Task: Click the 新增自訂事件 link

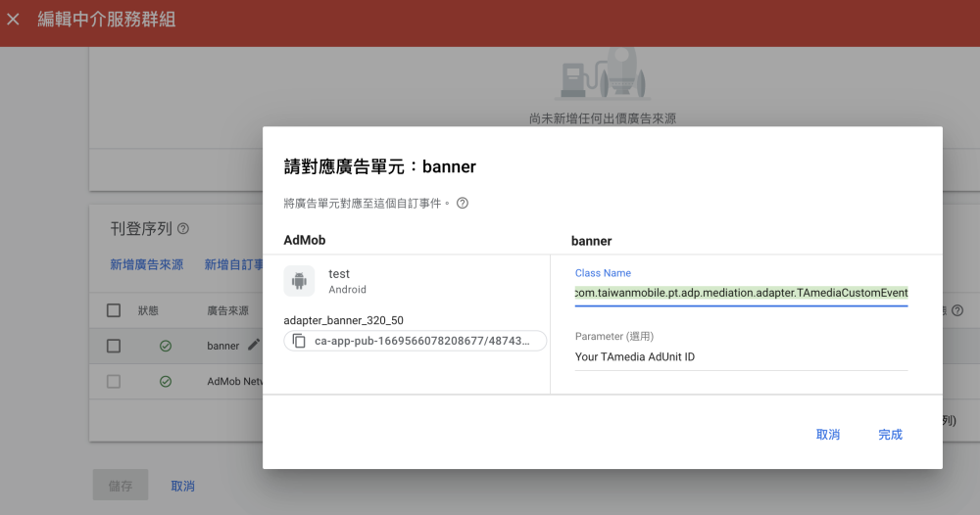Action: pos(234,264)
